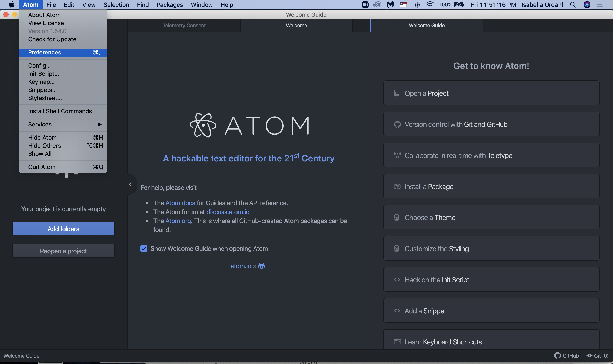Viewport: 613px width, 364px height.
Task: Open the Apple menu icon
Action: (11, 5)
